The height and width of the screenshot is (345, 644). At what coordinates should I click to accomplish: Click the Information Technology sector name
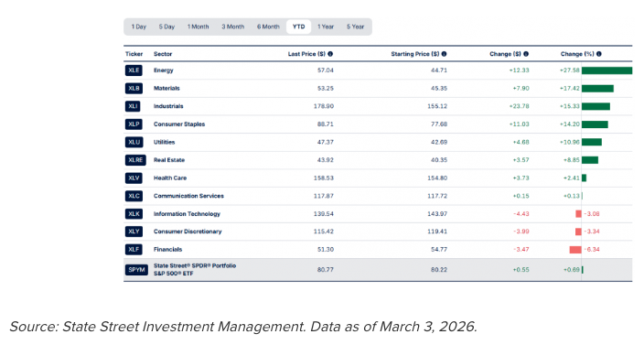(187, 213)
